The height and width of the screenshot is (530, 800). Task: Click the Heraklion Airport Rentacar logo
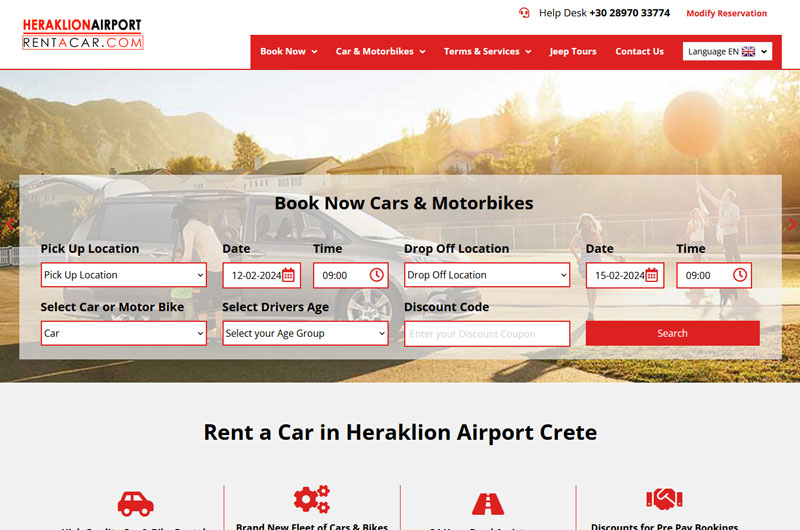point(83,34)
